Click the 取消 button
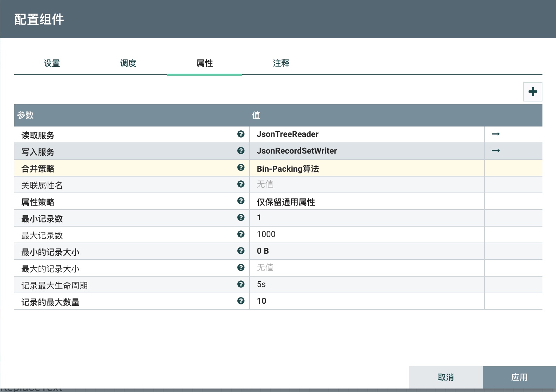Image resolution: width=556 pixels, height=392 pixels. tap(445, 377)
